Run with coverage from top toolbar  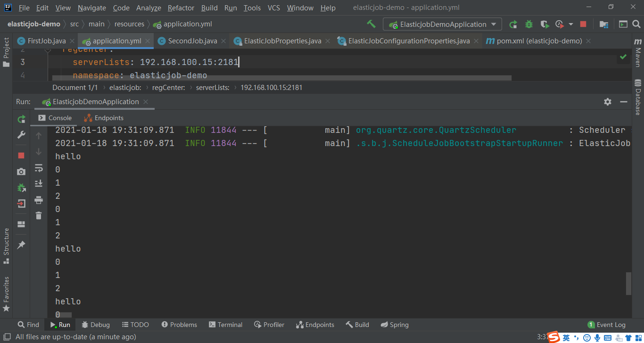[x=545, y=24]
